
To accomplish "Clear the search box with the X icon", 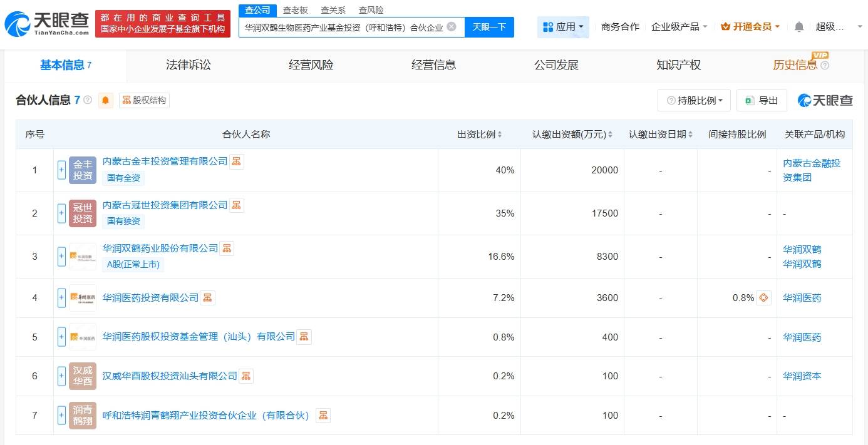I will 452,27.
